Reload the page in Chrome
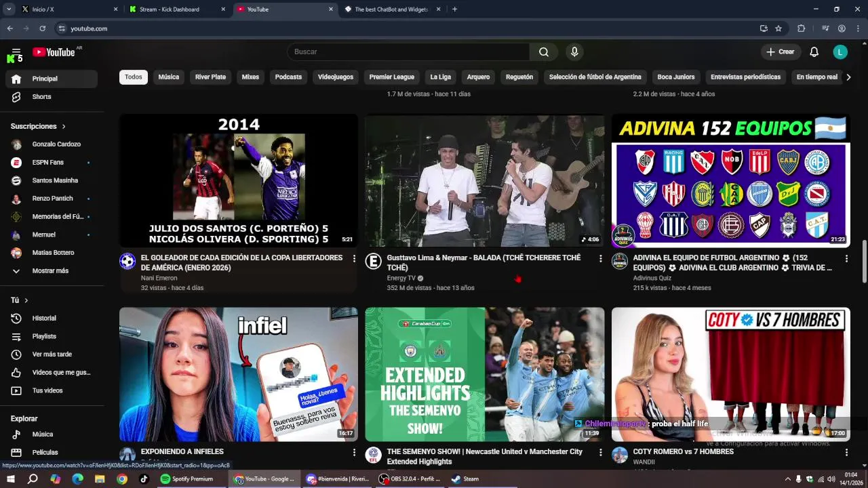The width and height of the screenshot is (868, 488). (42, 28)
